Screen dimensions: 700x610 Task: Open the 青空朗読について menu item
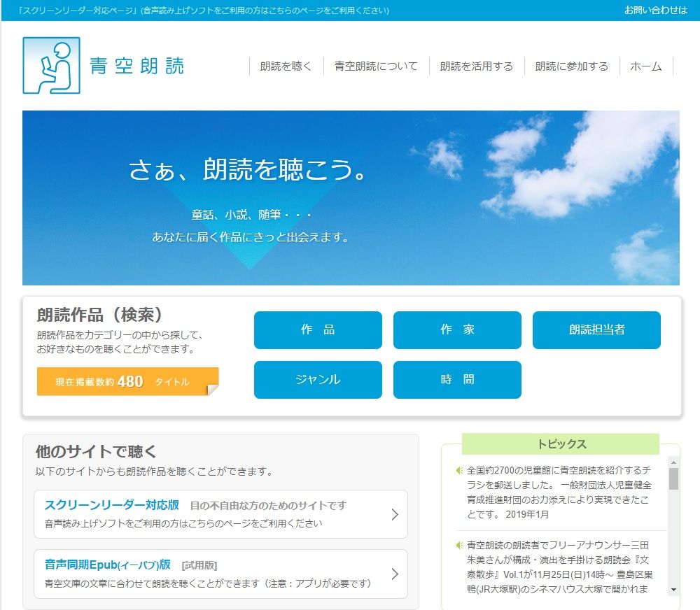click(376, 66)
